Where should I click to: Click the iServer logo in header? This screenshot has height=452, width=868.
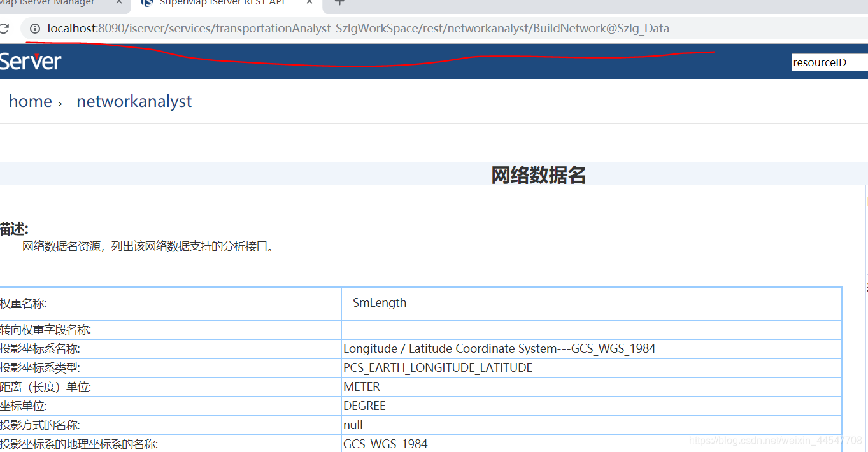(30, 62)
